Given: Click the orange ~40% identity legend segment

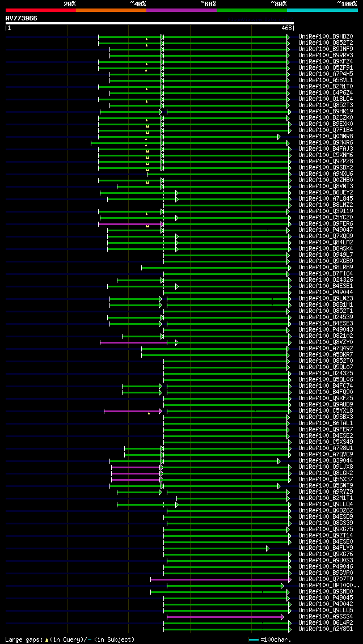Looking at the screenshot, I should coord(111,10).
